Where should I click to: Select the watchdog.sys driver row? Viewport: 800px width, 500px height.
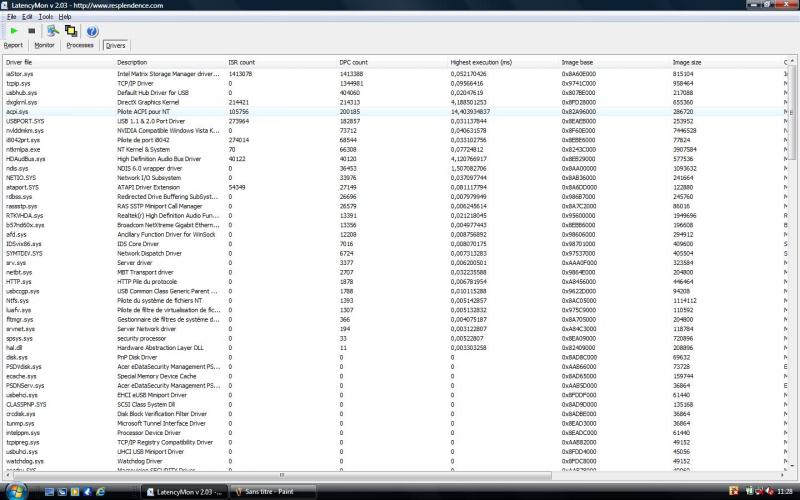395,461
